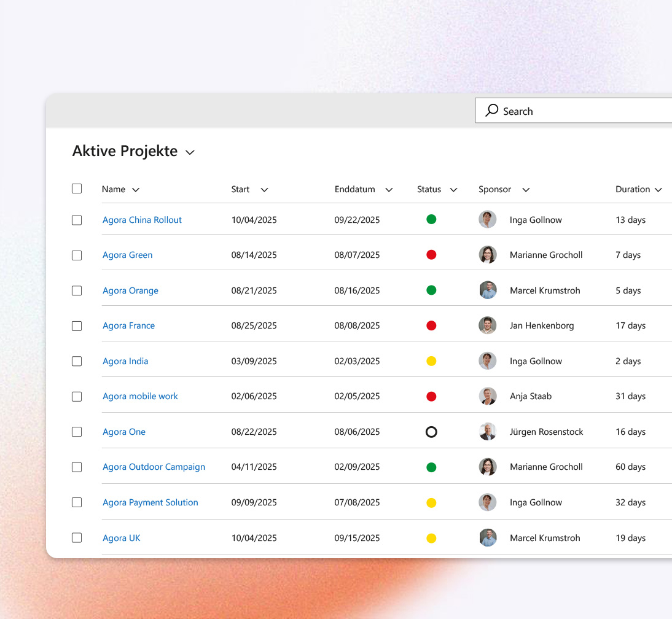Viewport: 672px width, 619px height.
Task: Open the Agora One project link
Action: pos(124,432)
